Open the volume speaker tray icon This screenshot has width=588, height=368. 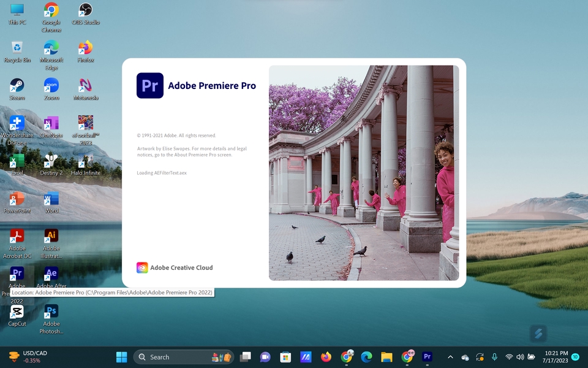(520, 357)
